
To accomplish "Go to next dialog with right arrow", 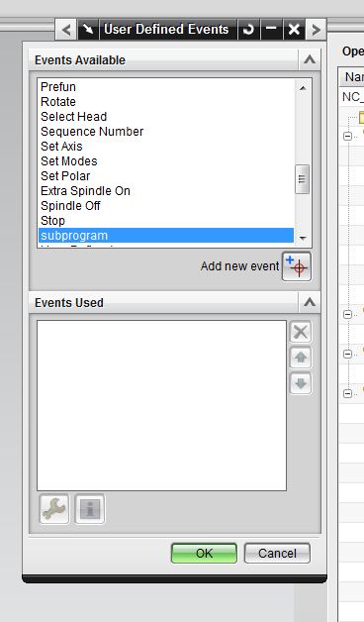I will [x=316, y=30].
